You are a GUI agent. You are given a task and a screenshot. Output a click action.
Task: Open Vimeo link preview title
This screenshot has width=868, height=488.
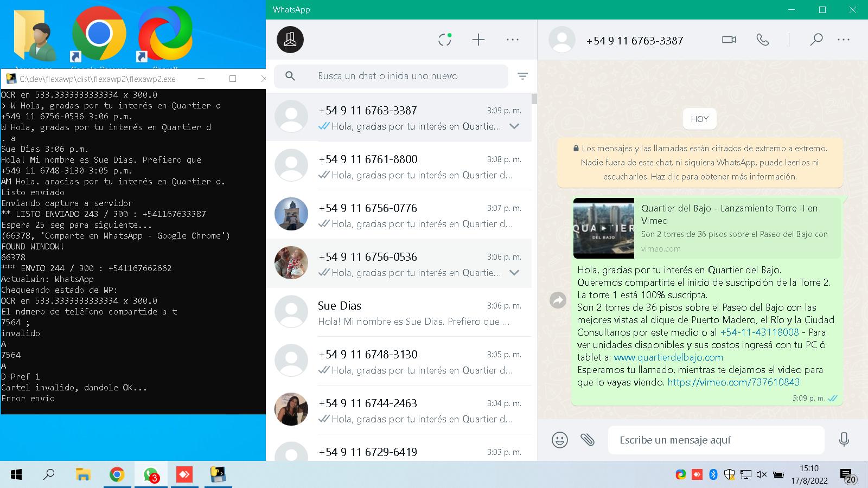[729, 214]
